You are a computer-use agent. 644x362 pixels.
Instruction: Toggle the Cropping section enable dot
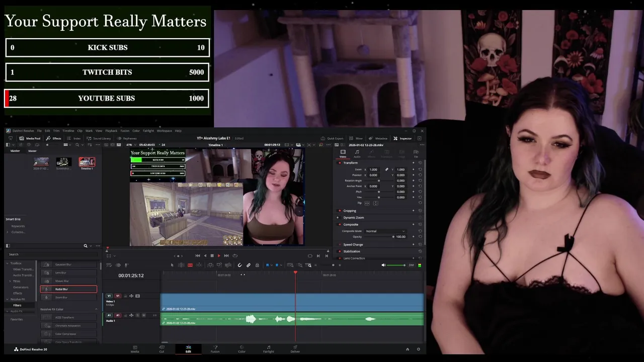point(340,211)
